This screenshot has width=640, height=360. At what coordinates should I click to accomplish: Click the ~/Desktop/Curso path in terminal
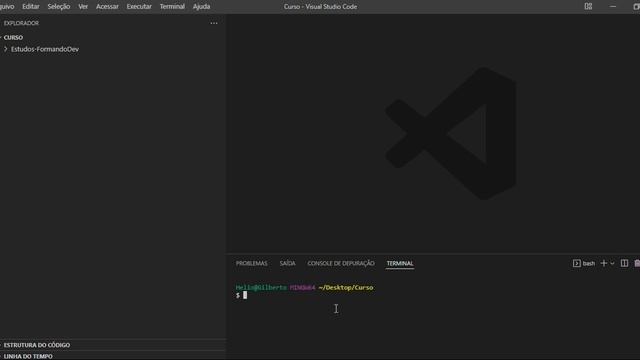(346, 287)
